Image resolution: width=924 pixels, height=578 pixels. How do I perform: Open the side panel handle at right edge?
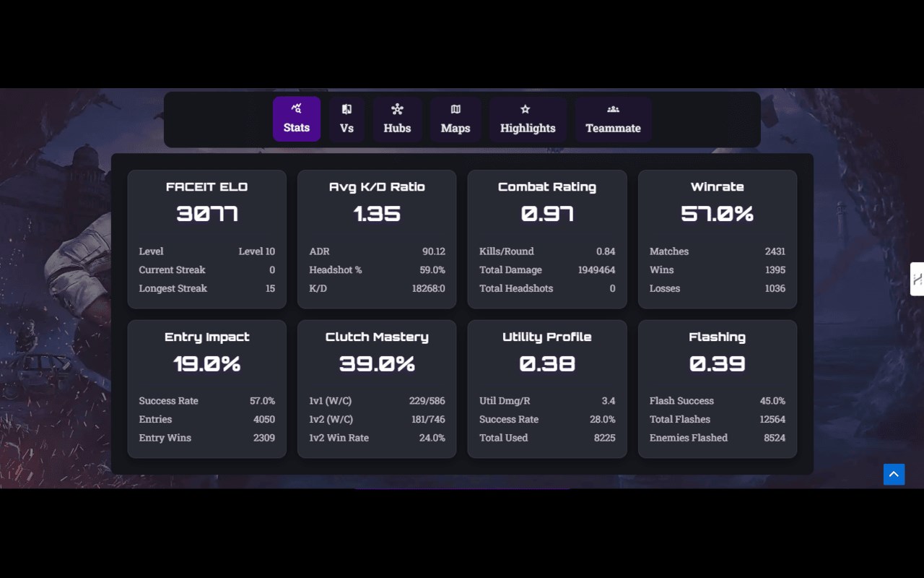(917, 279)
